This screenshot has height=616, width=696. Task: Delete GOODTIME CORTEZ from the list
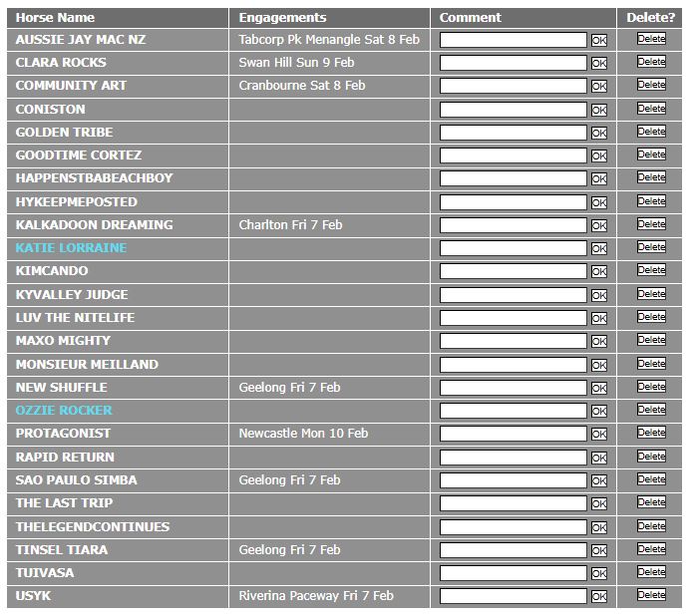coord(651,154)
